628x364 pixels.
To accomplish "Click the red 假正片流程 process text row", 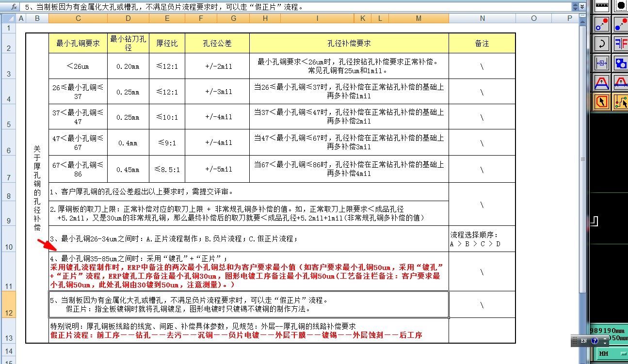I will point(236,335).
